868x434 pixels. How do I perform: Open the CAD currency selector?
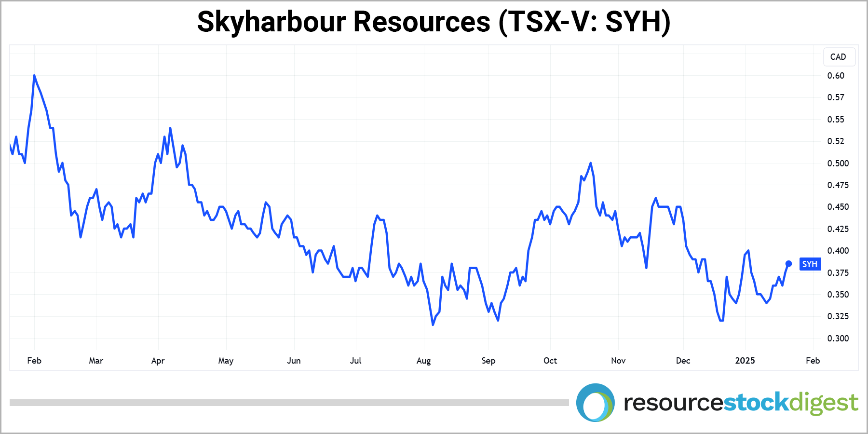pyautogui.click(x=839, y=57)
